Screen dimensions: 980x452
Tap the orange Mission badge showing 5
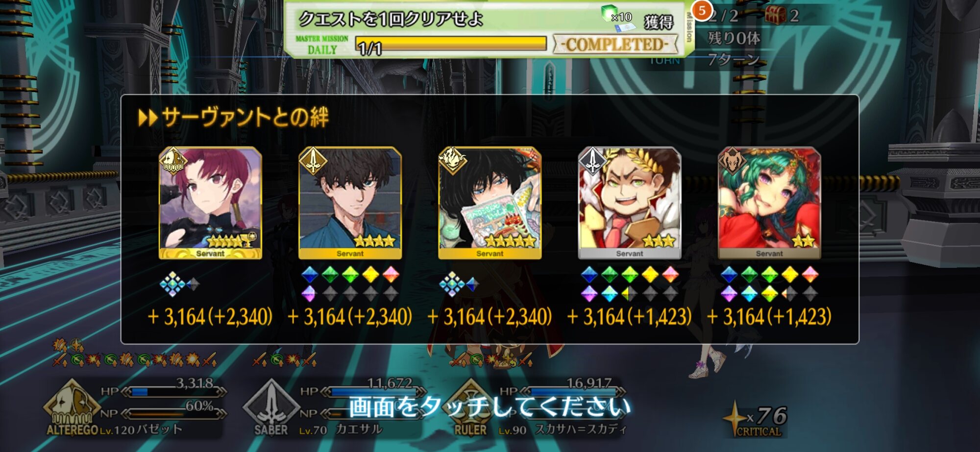(x=702, y=11)
